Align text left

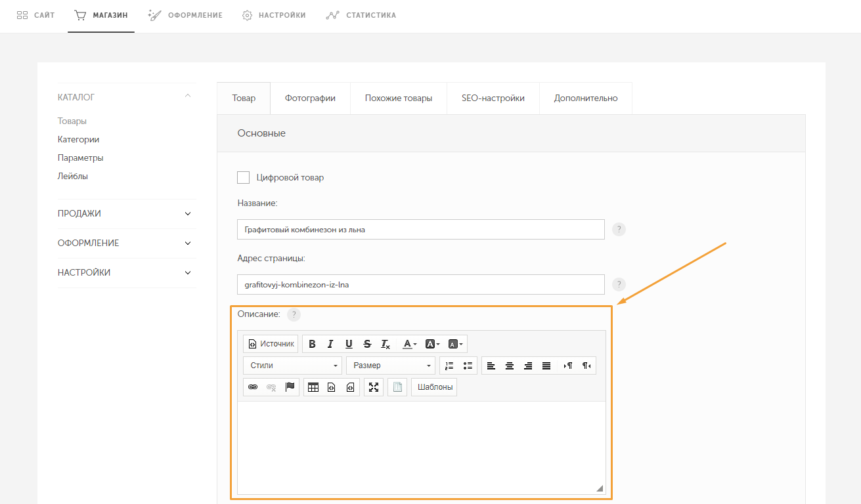point(491,366)
